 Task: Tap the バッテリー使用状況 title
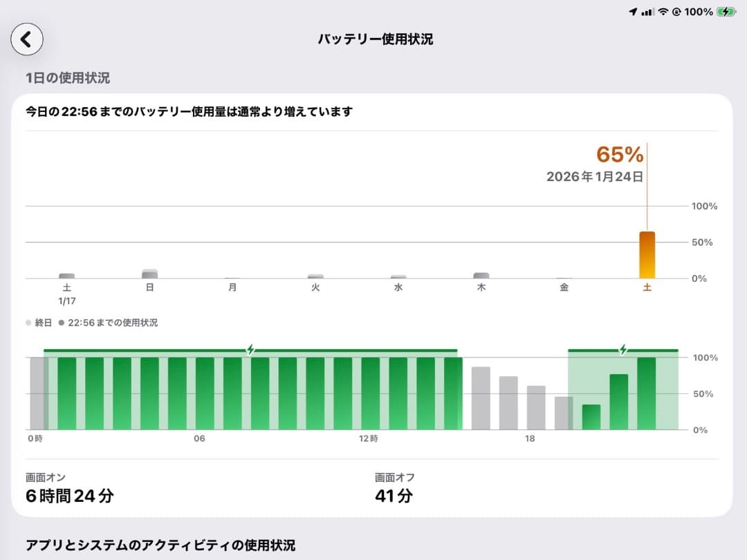pyautogui.click(x=373, y=39)
